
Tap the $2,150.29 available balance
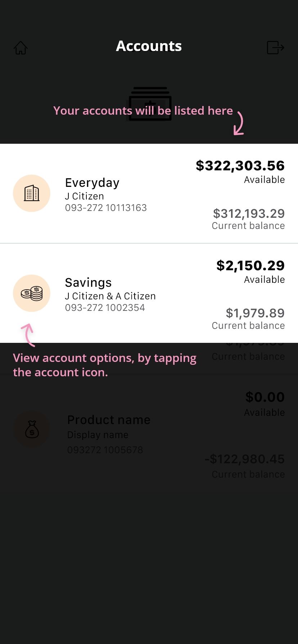(x=250, y=265)
